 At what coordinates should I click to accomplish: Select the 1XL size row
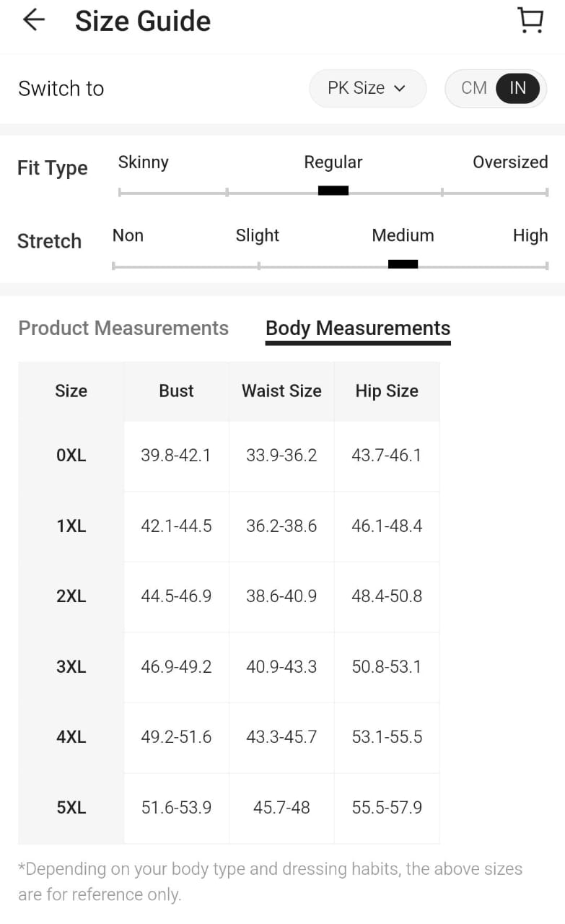71,526
